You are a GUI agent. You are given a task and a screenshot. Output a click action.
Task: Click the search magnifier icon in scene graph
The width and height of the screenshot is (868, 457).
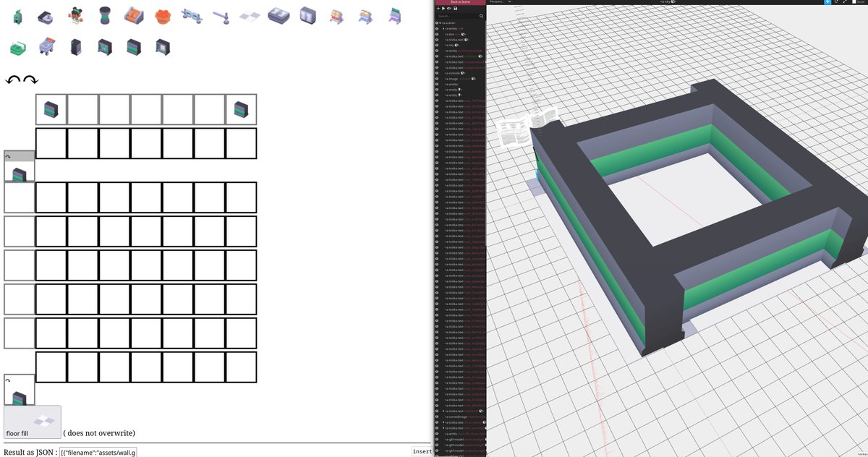pos(481,16)
